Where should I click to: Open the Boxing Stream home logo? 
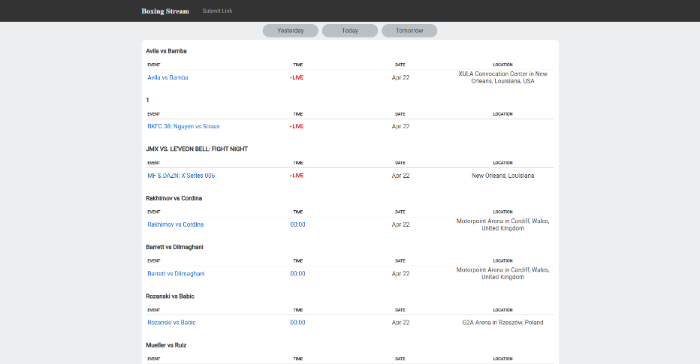tap(165, 11)
